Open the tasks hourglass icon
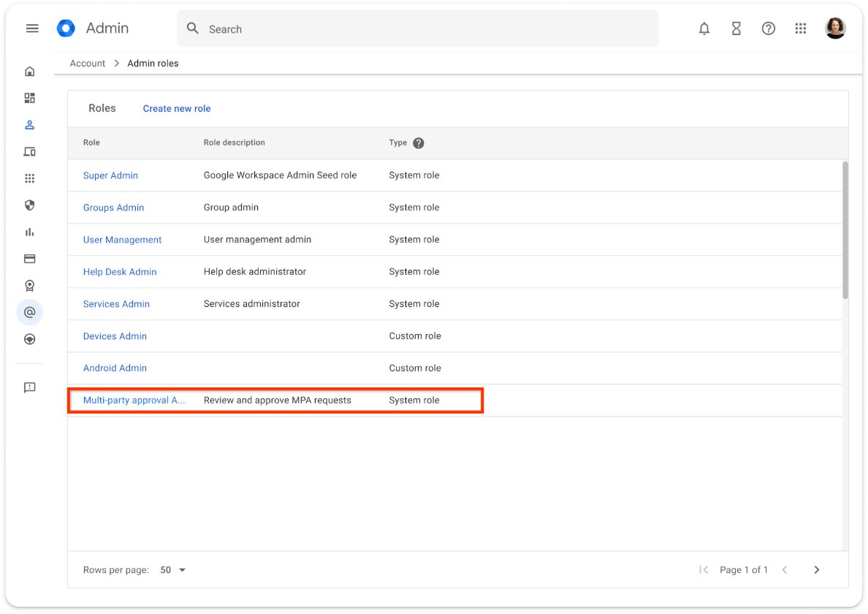This screenshot has height=614, width=868. [736, 29]
